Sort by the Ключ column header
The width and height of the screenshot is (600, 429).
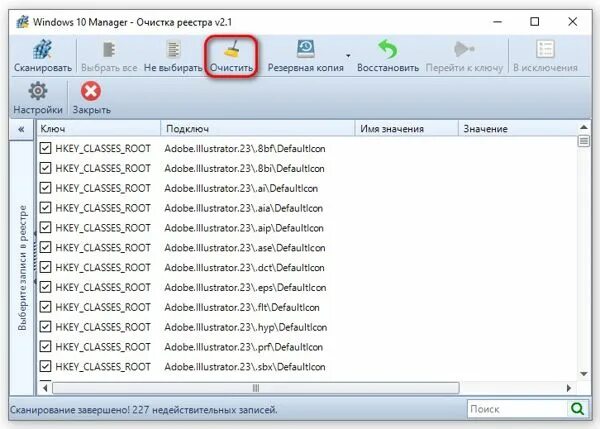99,129
